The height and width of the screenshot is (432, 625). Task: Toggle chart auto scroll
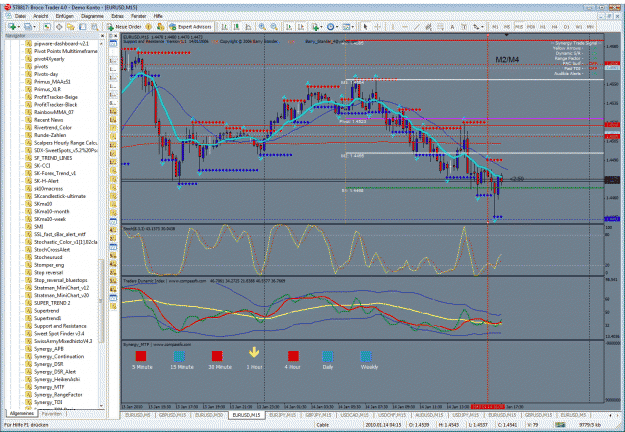289,27
